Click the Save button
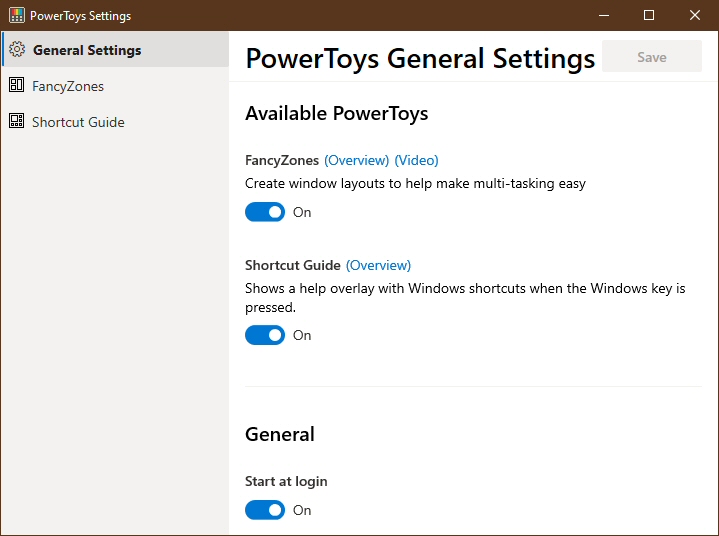The image size is (719, 536). (x=652, y=57)
